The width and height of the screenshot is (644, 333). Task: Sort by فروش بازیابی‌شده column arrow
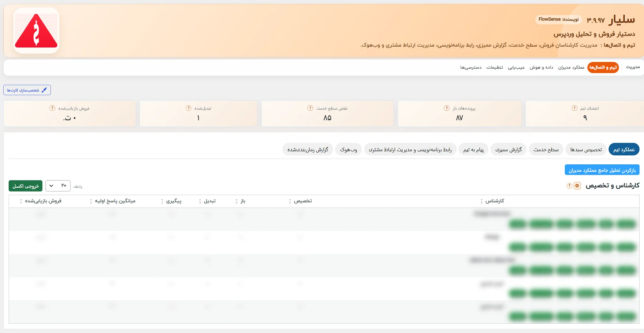[21, 201]
